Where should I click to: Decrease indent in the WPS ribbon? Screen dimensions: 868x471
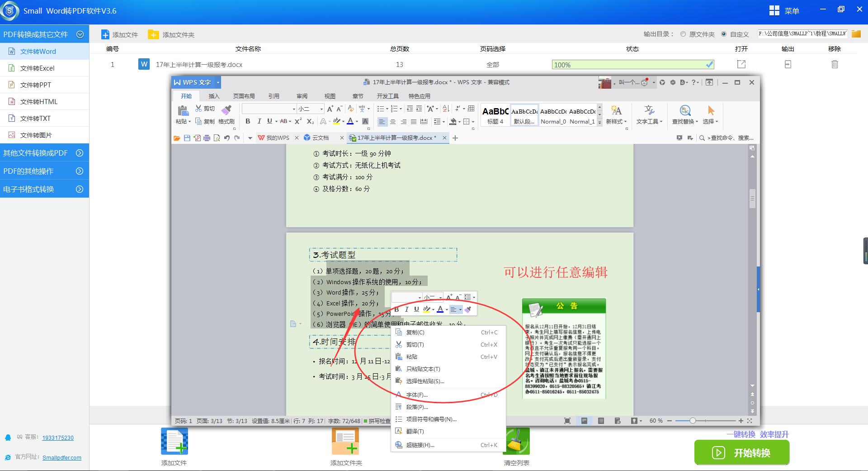pyautogui.click(x=410, y=109)
